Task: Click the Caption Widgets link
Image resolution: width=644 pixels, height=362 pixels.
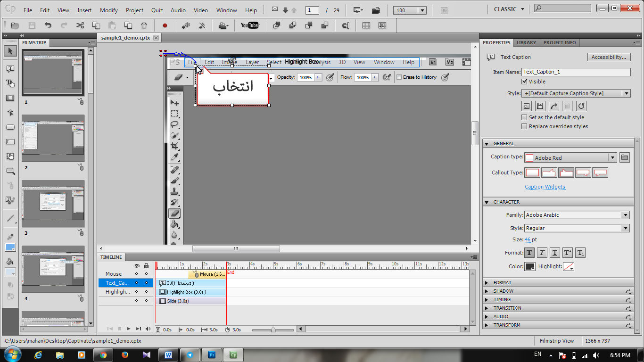Action: (545, 187)
